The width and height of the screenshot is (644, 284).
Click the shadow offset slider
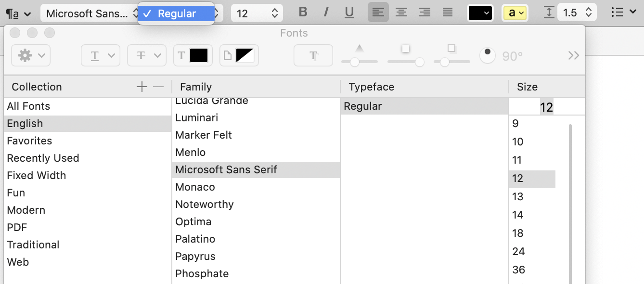[x=452, y=62]
